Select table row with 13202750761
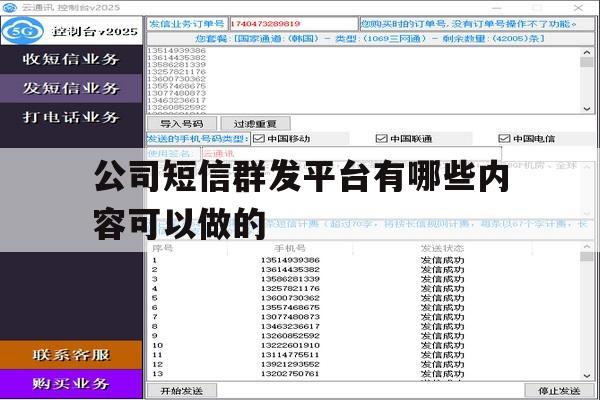Viewport: 600px width, 400px height. click(364, 374)
